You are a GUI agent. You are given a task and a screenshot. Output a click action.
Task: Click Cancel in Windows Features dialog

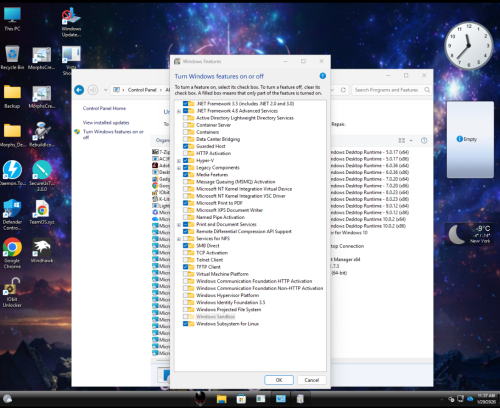point(312,380)
